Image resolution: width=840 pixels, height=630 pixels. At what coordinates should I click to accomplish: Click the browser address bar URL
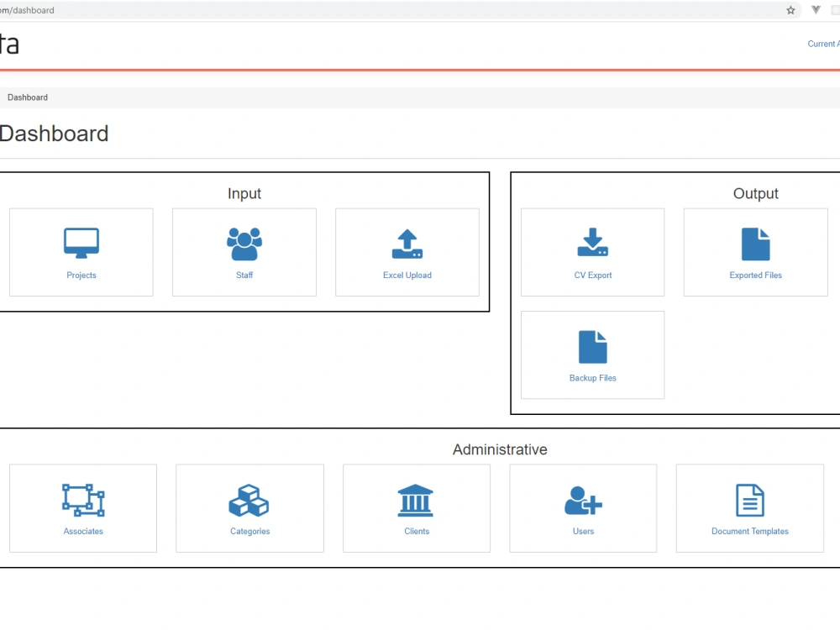(x=27, y=10)
